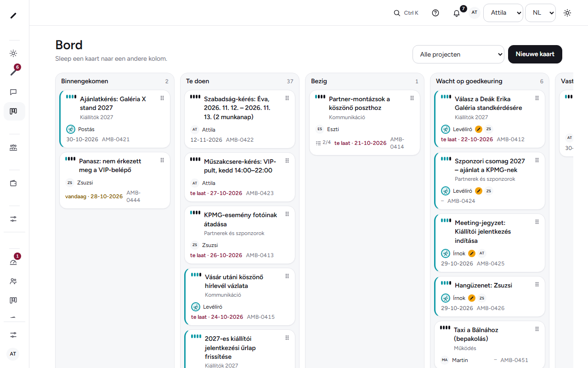Click the Nieuwe kaart button
Screen dimensions: 588x368
[x=535, y=54]
